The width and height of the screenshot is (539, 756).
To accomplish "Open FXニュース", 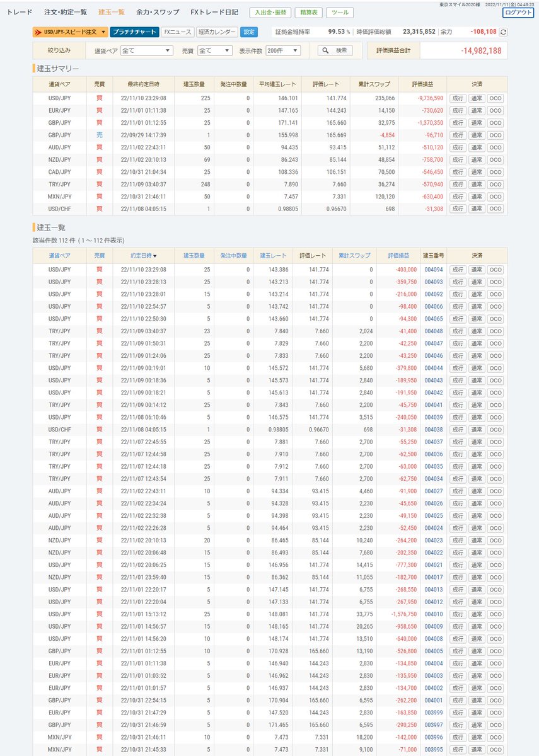I will pyautogui.click(x=177, y=31).
